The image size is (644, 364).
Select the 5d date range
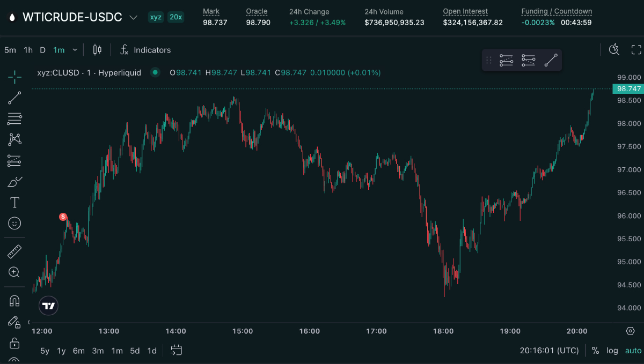pos(135,351)
